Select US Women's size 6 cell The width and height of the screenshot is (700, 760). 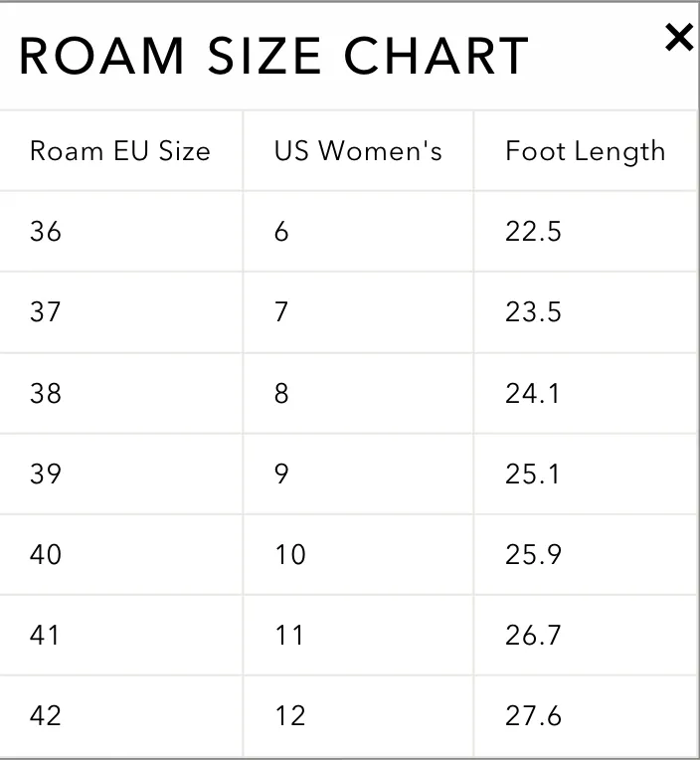(x=358, y=231)
